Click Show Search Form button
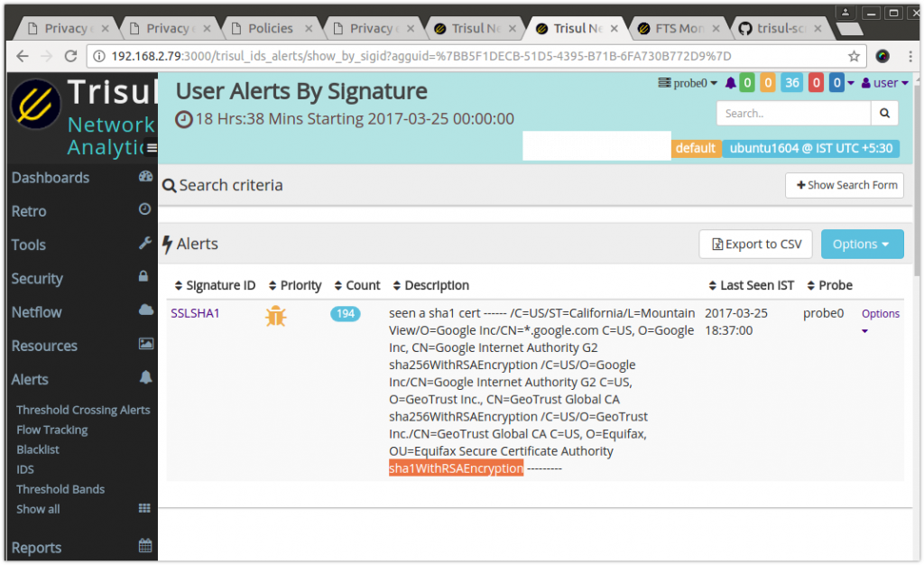The width and height of the screenshot is (924, 565). 845,185
